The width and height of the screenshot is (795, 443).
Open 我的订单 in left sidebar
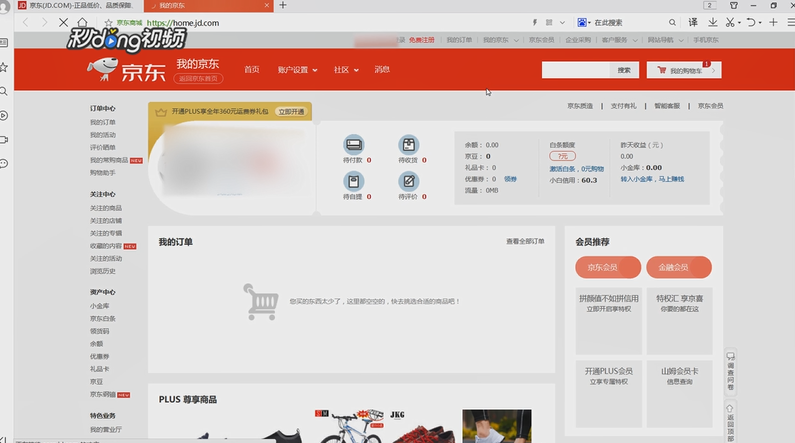pos(103,122)
